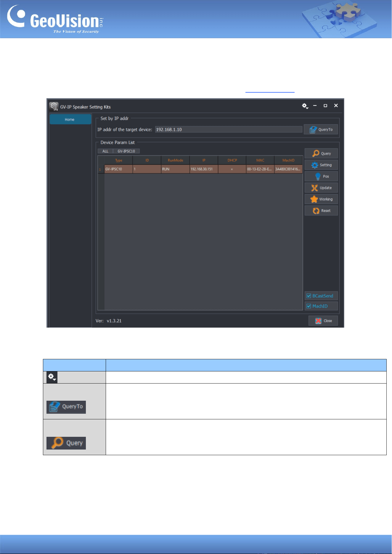Click the Ver: v1.3.21 version text
Screen dimensions: 392x554
pos(108,321)
